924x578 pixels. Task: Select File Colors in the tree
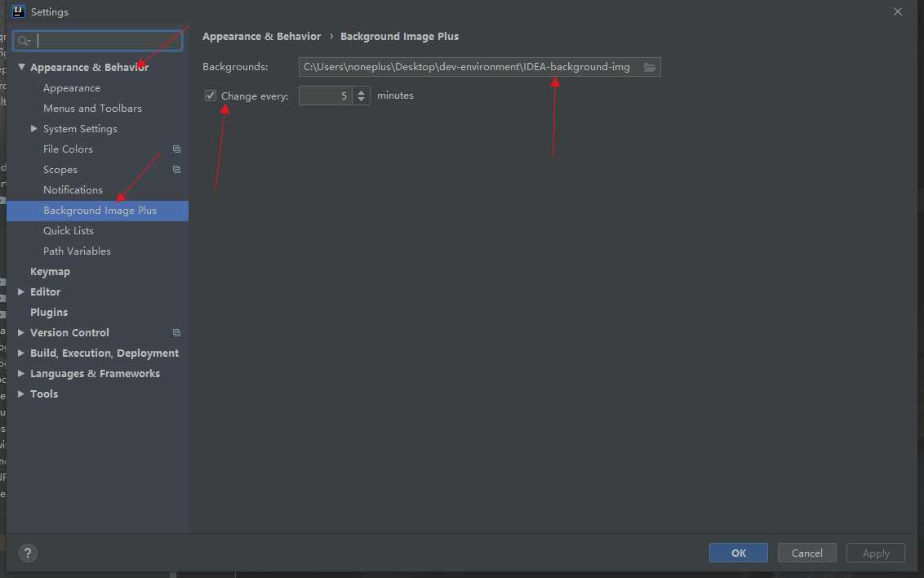point(68,149)
